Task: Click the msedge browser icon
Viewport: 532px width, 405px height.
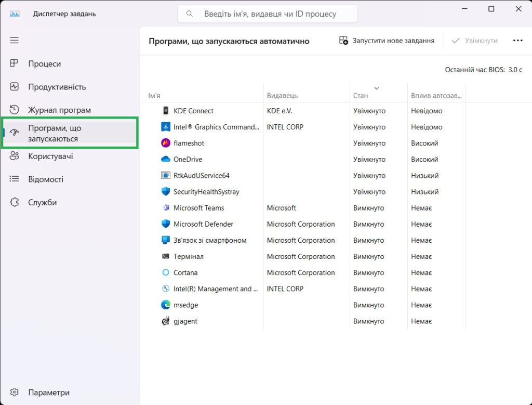Action: point(166,305)
